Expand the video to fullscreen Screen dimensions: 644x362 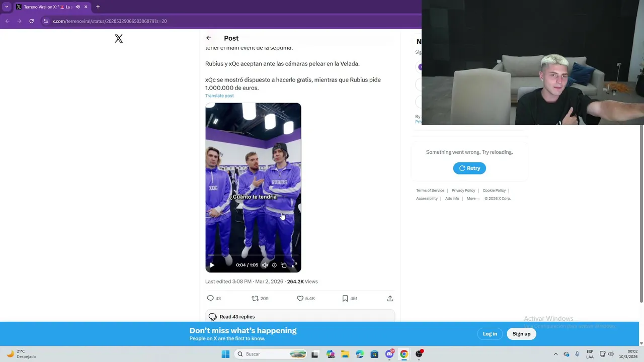(294, 265)
